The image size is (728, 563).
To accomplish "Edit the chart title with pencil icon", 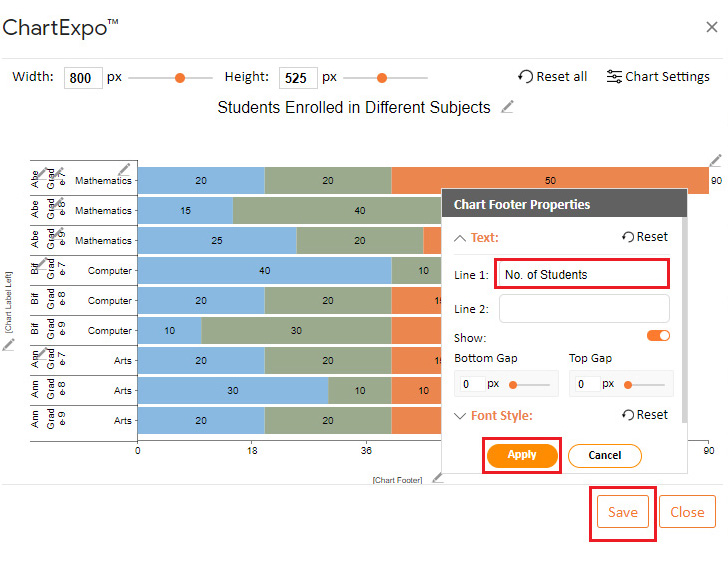I will [507, 107].
